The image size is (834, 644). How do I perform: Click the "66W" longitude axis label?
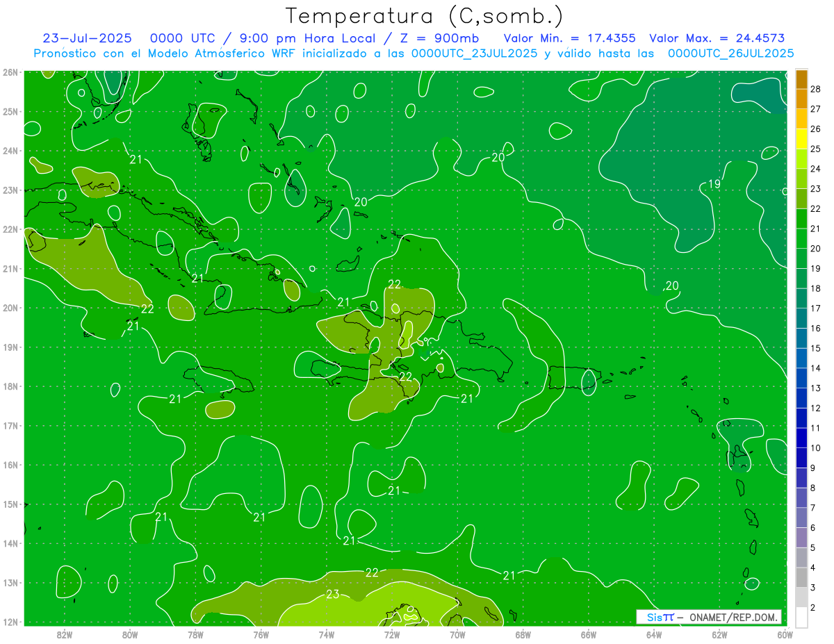(x=589, y=634)
